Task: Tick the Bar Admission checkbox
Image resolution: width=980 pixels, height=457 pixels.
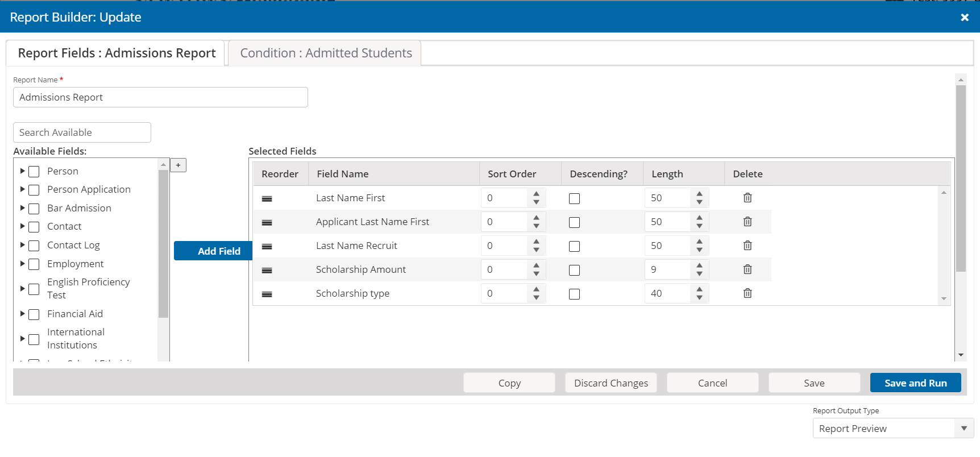Action: click(x=34, y=209)
